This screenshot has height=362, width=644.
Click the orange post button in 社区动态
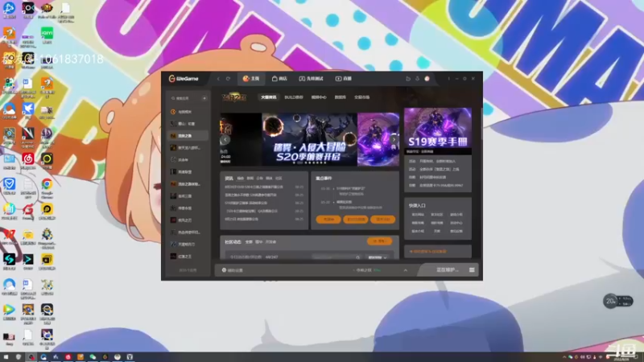[x=379, y=241]
